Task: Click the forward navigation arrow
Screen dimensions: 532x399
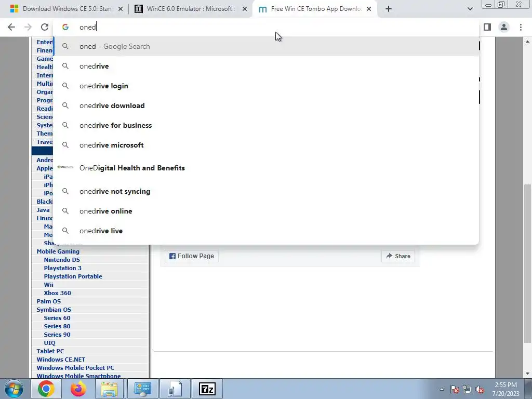Action: click(28, 27)
